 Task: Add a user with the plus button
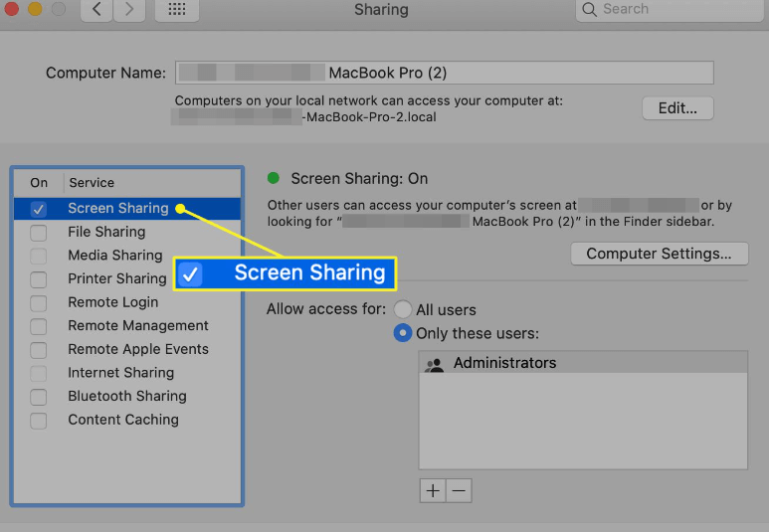433,491
